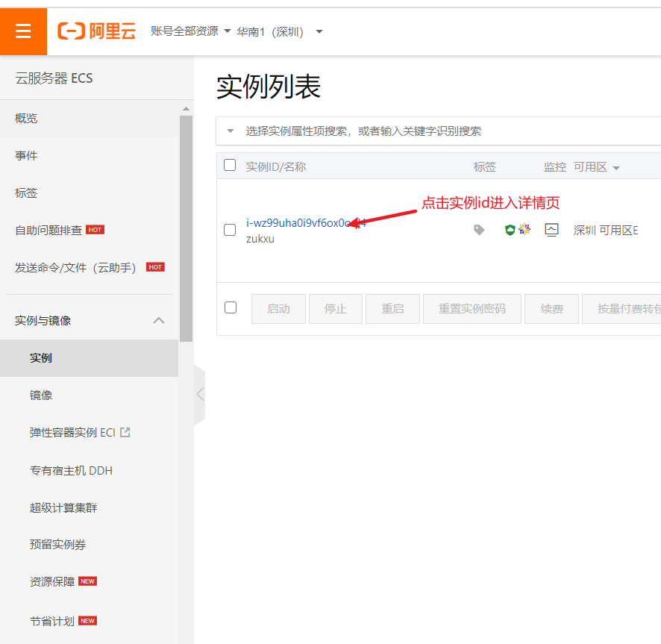Click the 重启 button

pos(392,309)
